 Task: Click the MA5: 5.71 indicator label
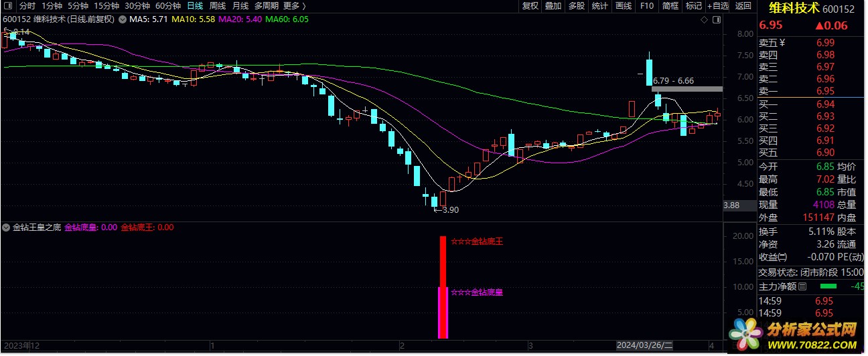click(x=149, y=19)
